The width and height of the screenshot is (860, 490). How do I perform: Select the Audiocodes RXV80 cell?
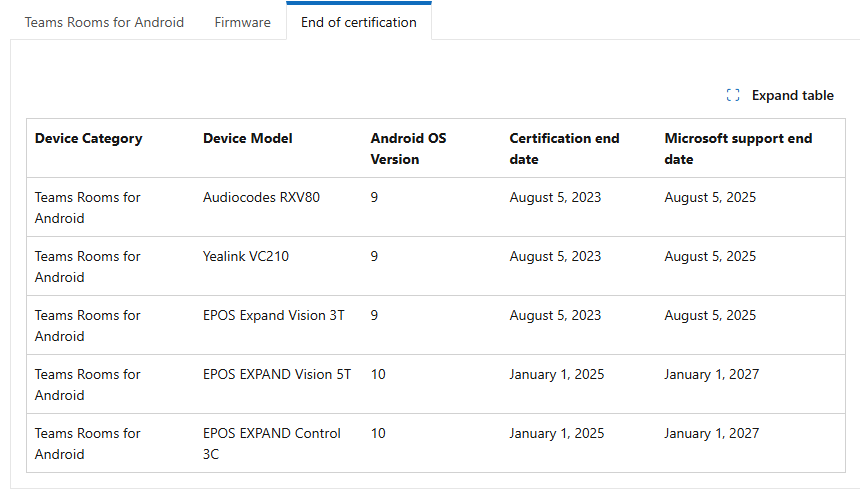tap(261, 198)
